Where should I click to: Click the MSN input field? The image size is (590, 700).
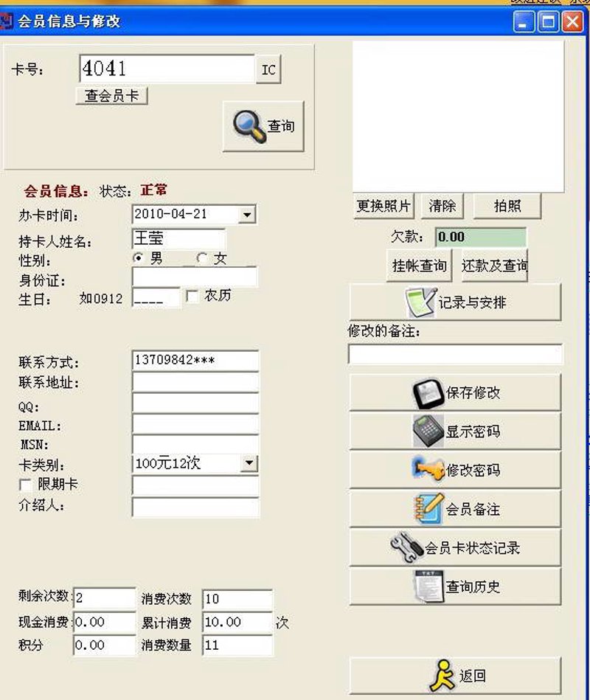(195, 444)
